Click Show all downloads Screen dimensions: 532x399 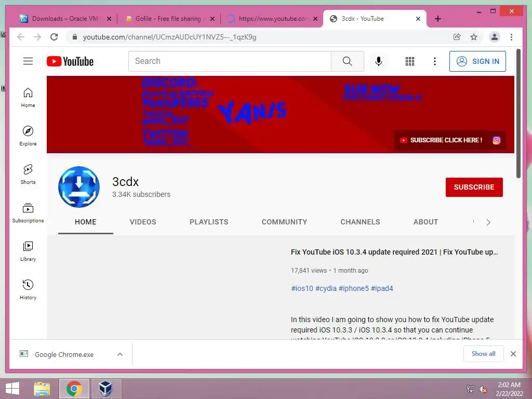tap(483, 354)
